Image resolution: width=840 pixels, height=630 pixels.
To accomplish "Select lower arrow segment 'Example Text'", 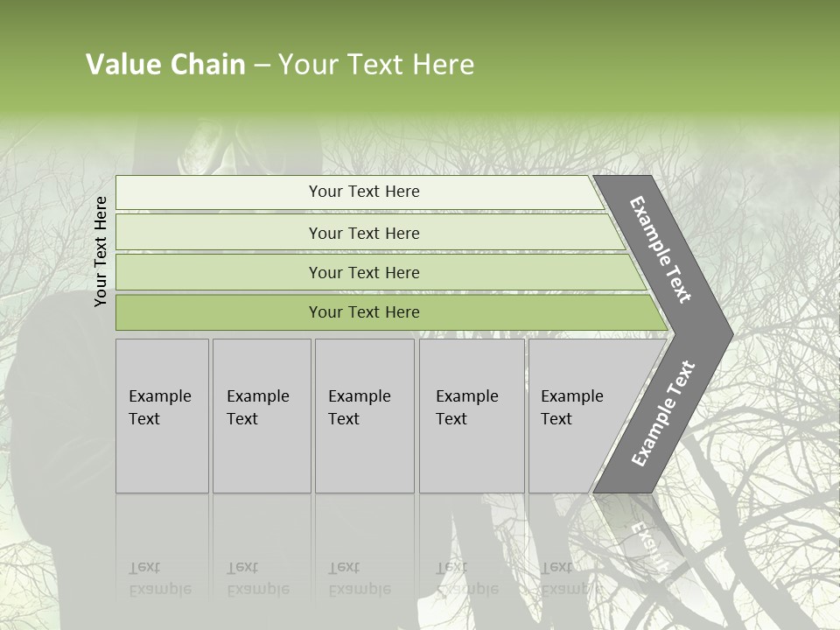I will tap(663, 414).
